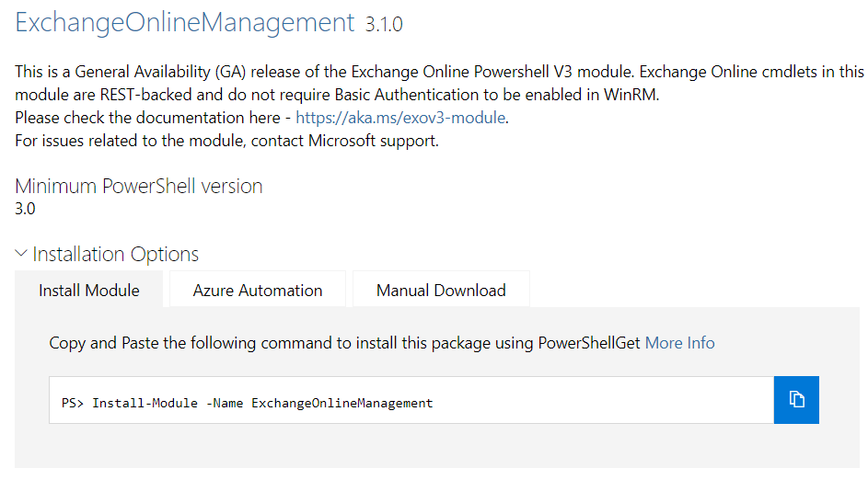This screenshot has height=480, width=868.
Task: Copy the install command to clipboard
Action: click(796, 400)
